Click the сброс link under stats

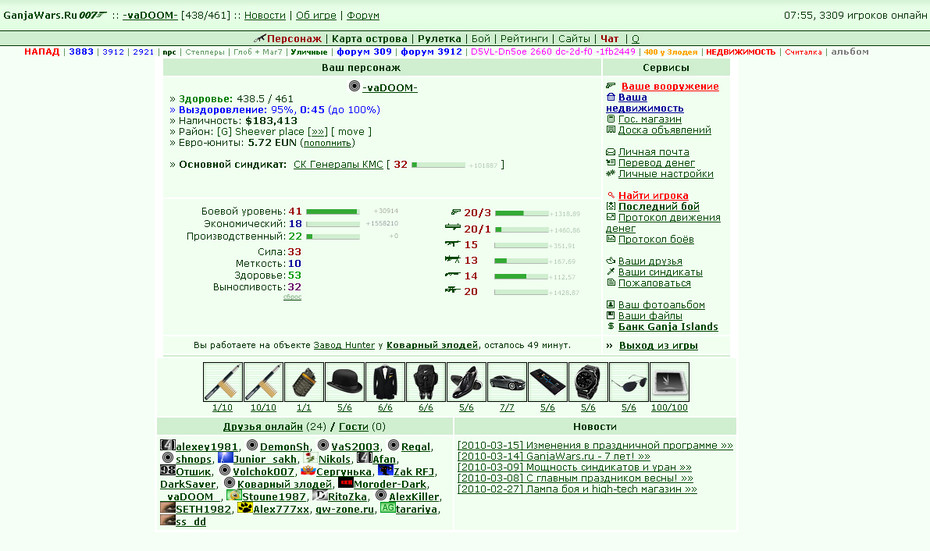tap(292, 297)
